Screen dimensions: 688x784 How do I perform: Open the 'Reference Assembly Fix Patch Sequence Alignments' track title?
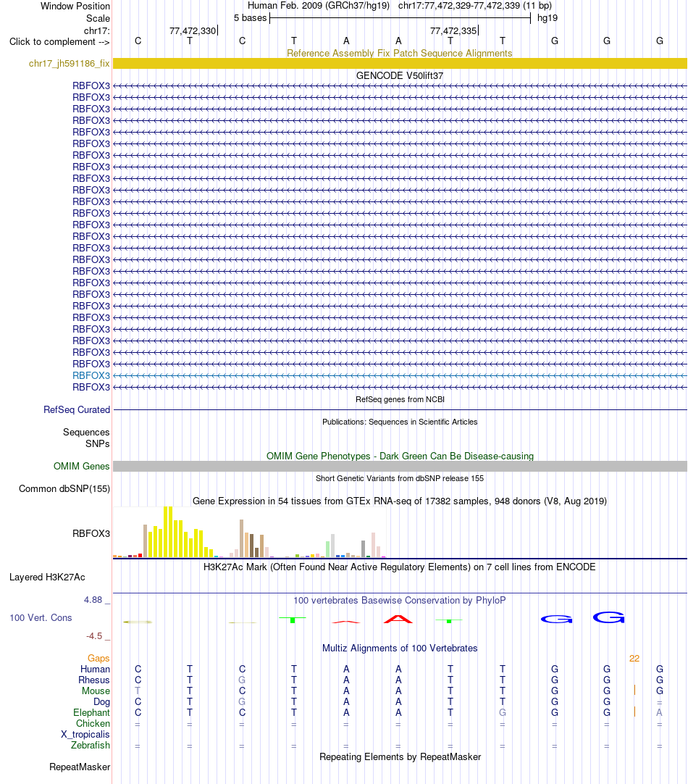click(x=400, y=53)
